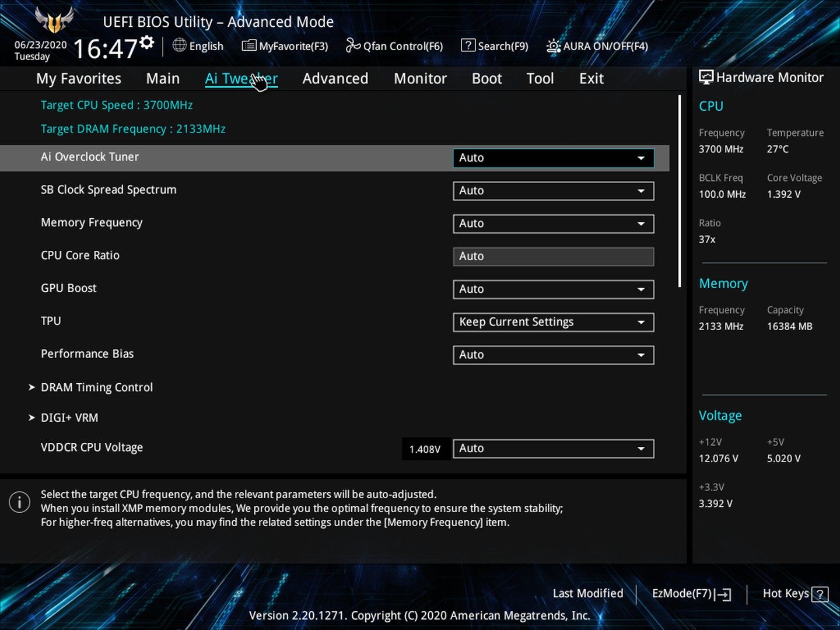Select the Performance Bias label
Screen dimensions: 840x630
coord(87,353)
